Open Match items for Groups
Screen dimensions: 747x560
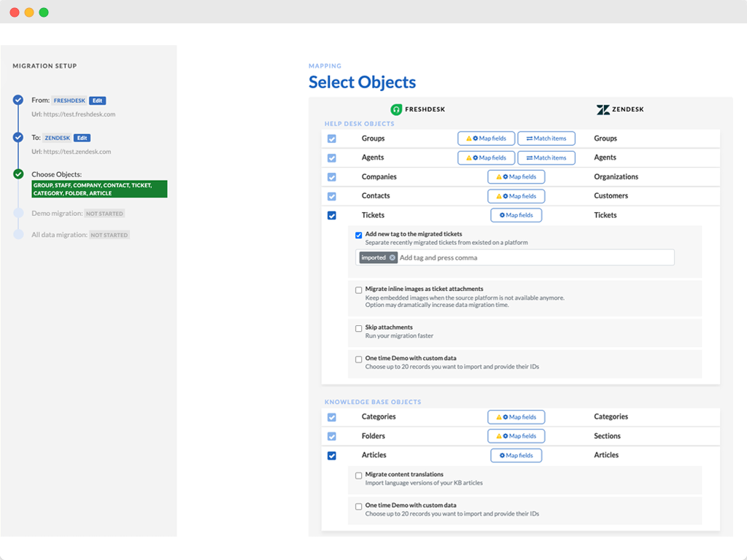tap(546, 139)
